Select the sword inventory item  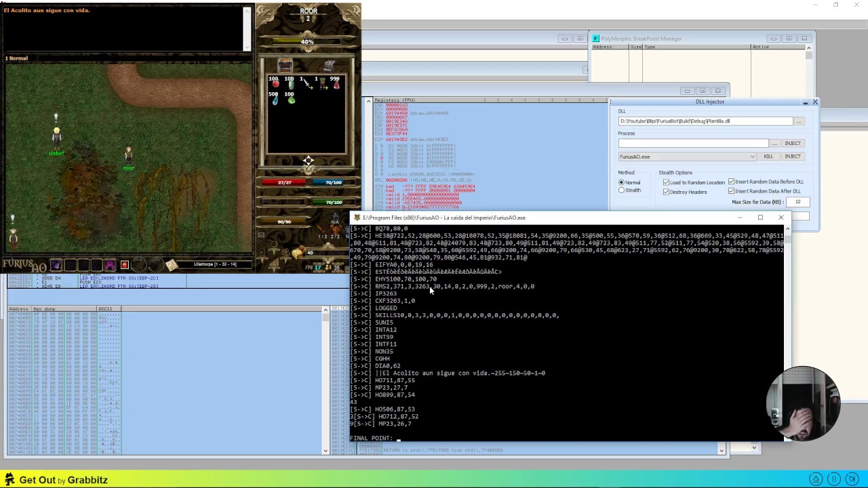[306, 84]
